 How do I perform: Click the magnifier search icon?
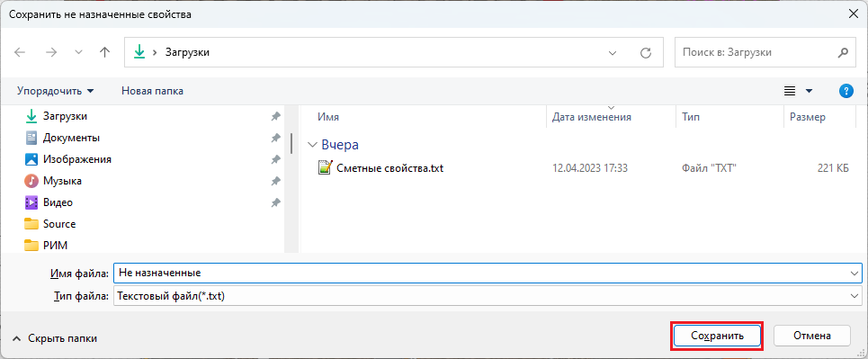[x=843, y=52]
